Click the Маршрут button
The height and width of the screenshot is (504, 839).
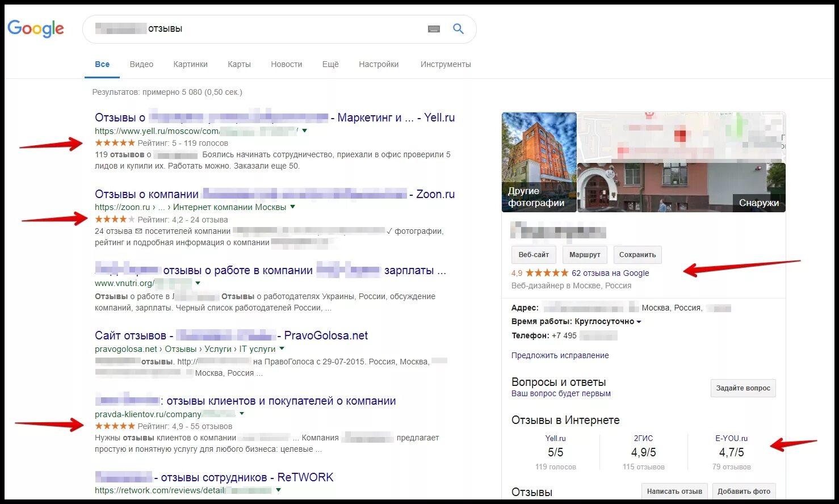pyautogui.click(x=585, y=255)
